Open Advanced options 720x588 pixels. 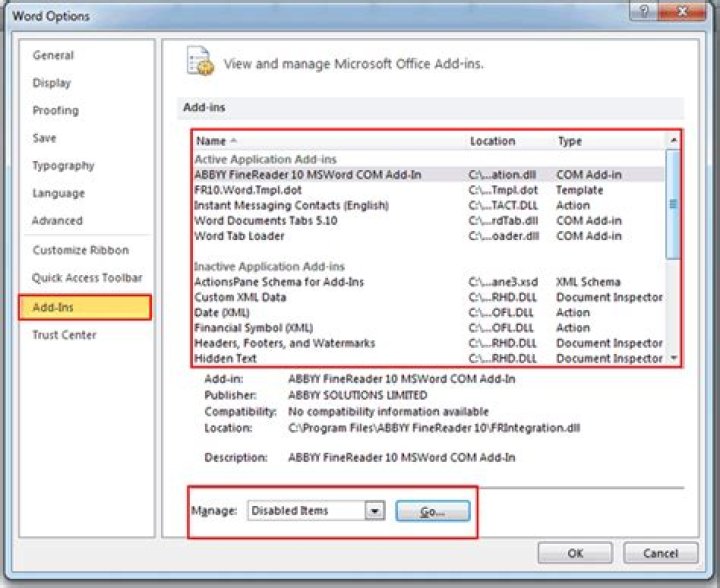pyautogui.click(x=57, y=221)
